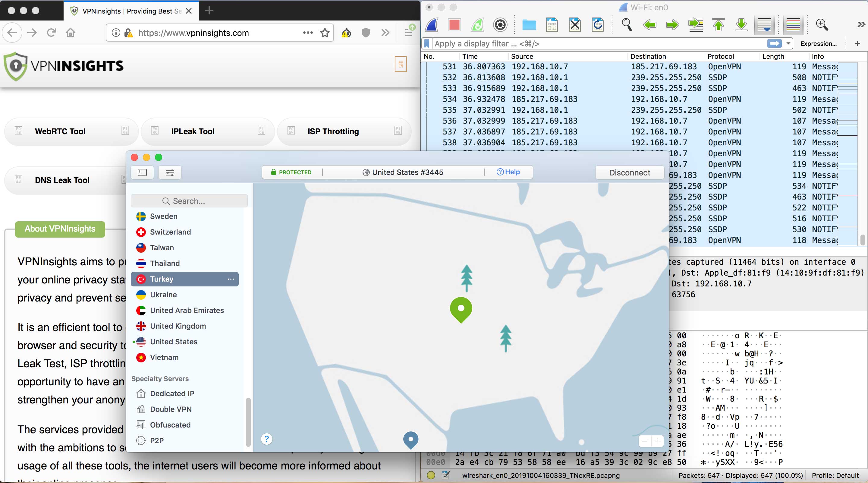Screen dimensions: 868x483
Task: Start capture with the Wireshark shark fin icon
Action: pyautogui.click(x=432, y=25)
